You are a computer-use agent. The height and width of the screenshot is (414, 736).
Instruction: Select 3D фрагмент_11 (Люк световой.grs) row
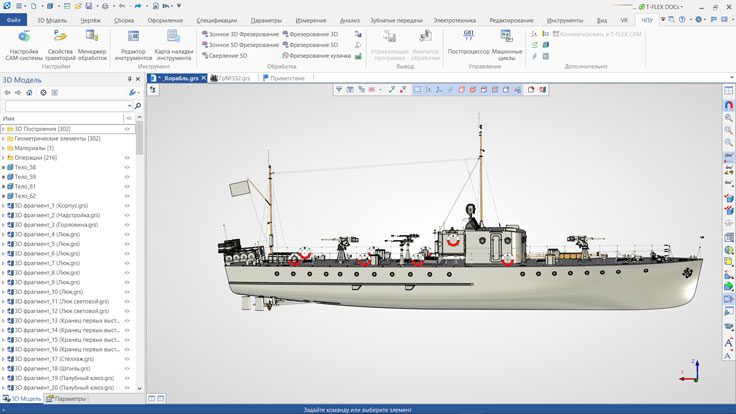pyautogui.click(x=68, y=301)
